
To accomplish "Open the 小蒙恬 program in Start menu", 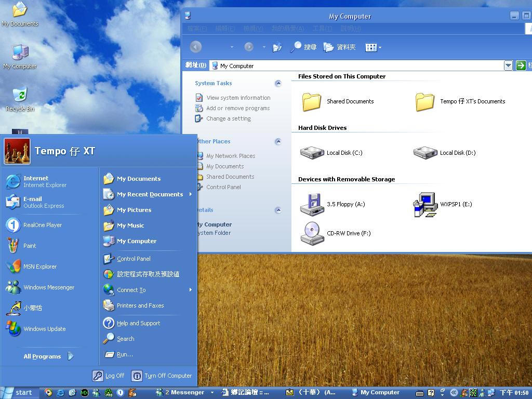I will (24, 308).
